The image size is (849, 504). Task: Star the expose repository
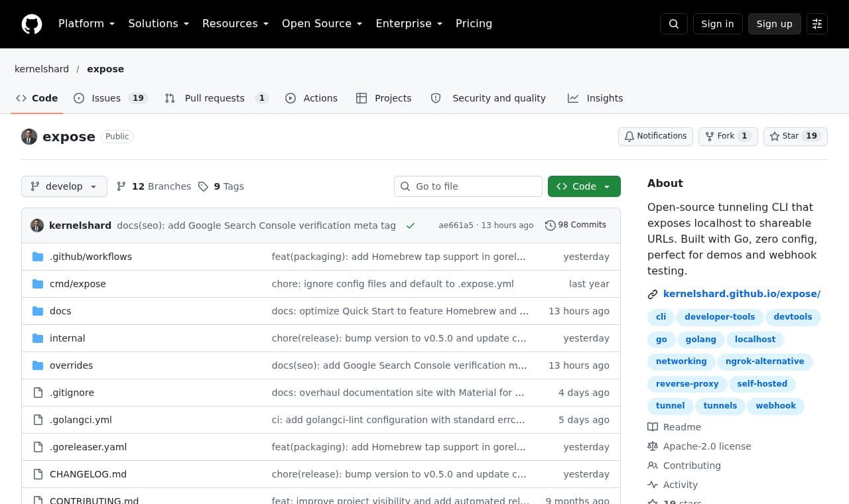[x=795, y=137]
